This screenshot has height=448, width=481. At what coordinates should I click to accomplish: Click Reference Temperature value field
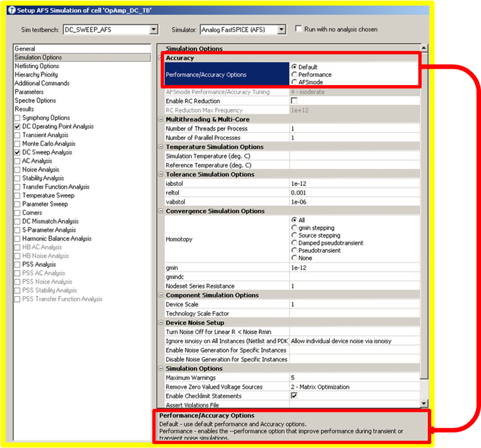tap(354, 165)
